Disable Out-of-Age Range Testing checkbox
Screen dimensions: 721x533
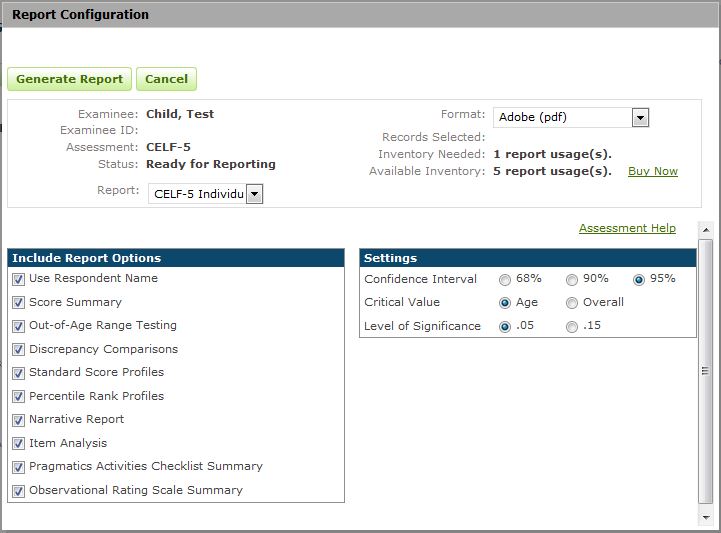tap(19, 326)
